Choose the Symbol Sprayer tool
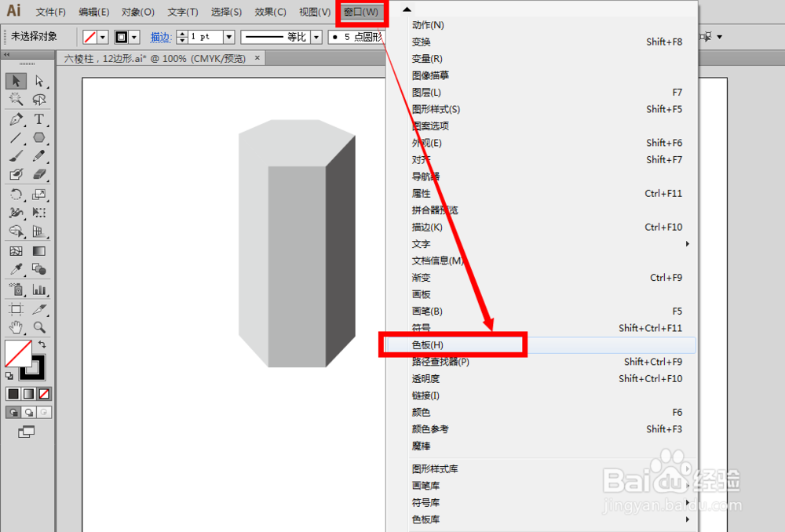The image size is (785, 532). point(16,290)
